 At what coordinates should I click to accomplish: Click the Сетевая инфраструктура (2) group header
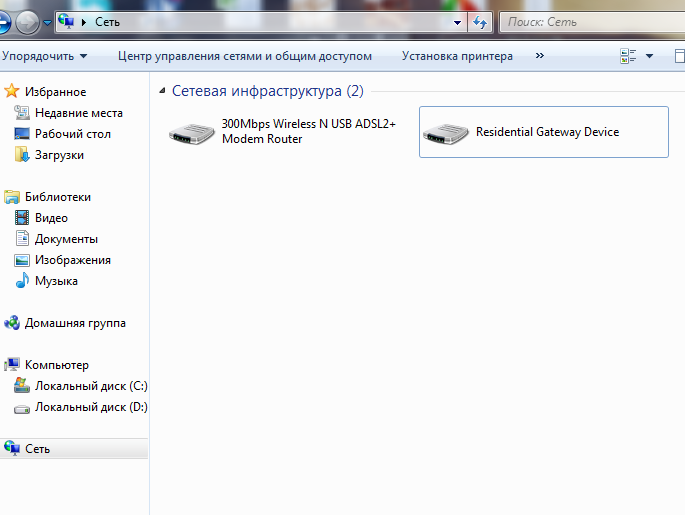pyautogui.click(x=267, y=91)
